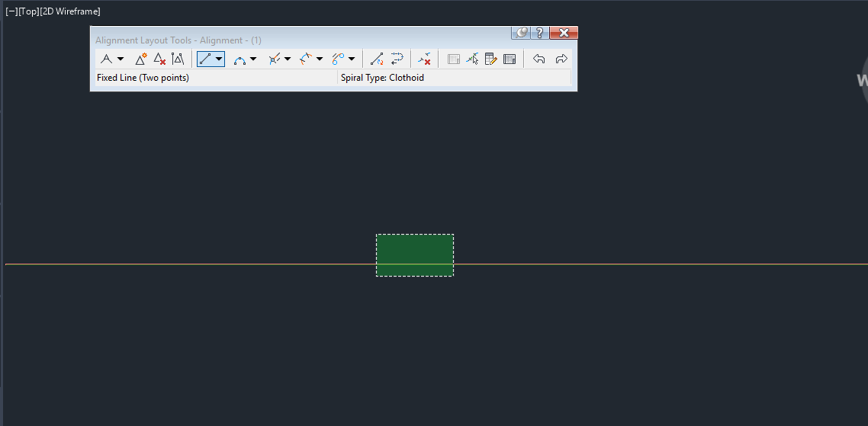Pick the fixed curve tool icon
Viewport: 868px width, 426px height.
[x=240, y=59]
